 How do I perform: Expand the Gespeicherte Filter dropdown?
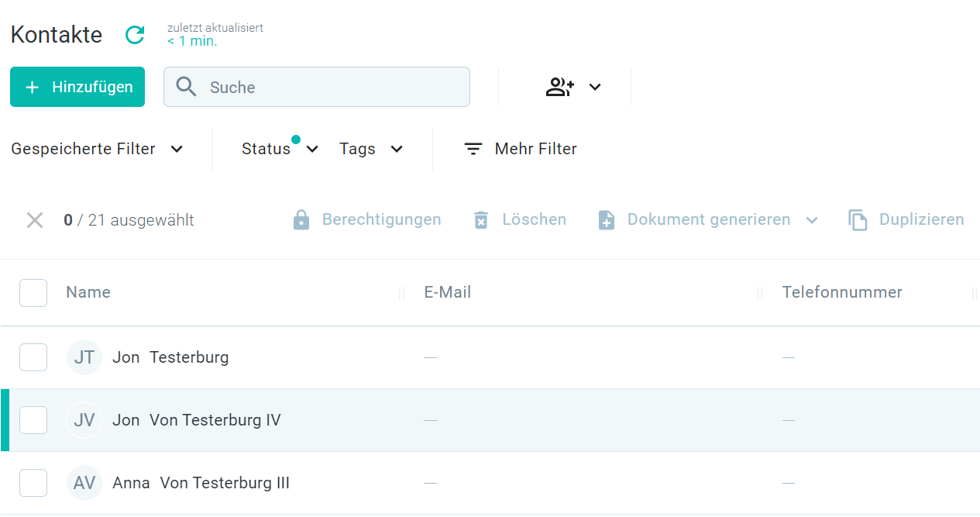97,149
